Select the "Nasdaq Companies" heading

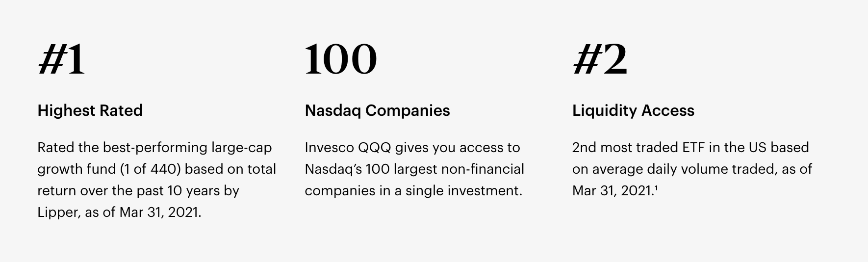point(377,110)
